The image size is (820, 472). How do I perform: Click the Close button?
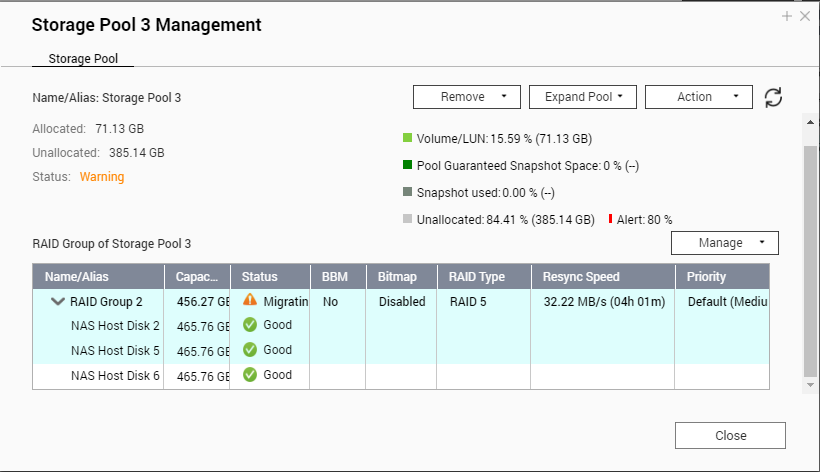730,435
